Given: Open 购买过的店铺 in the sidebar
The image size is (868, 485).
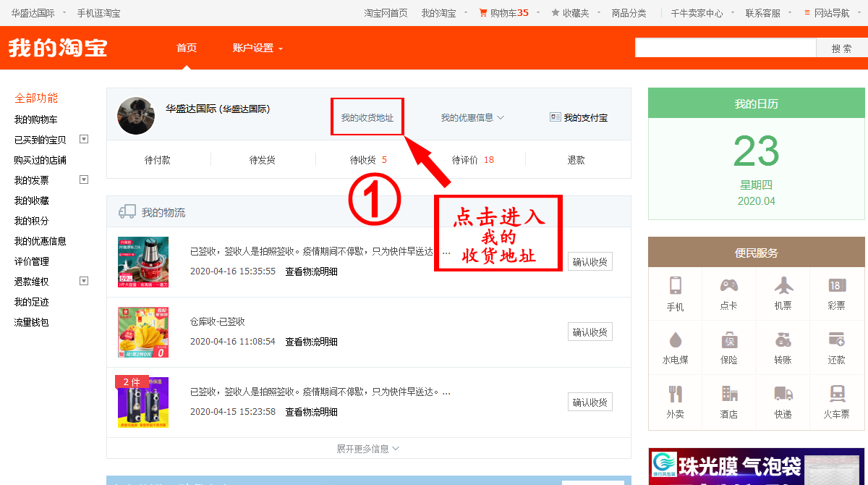Looking at the screenshot, I should click(x=41, y=160).
